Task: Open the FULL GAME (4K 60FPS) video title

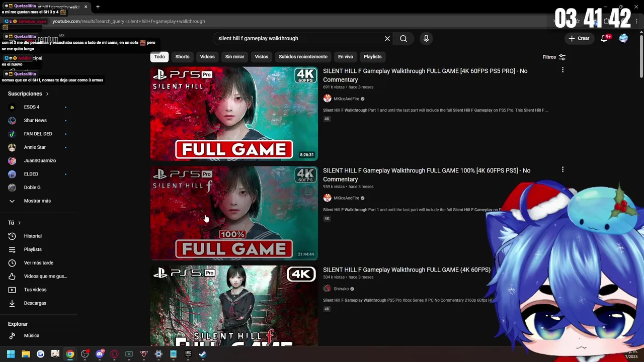Action: tap(407, 270)
